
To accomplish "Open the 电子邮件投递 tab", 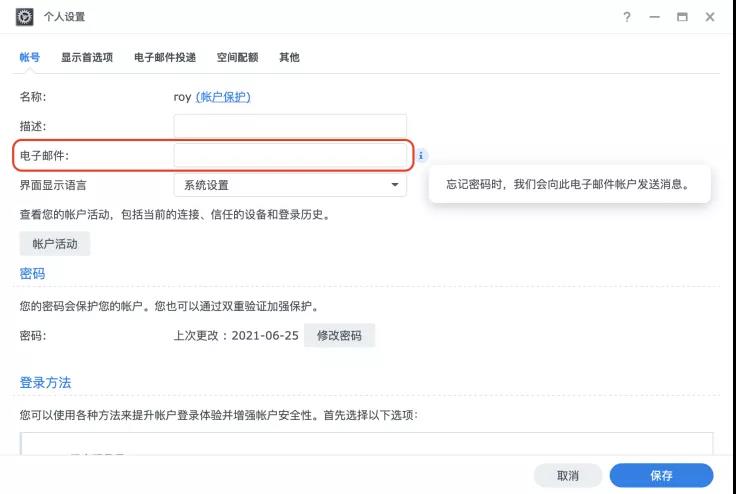I will coord(165,57).
